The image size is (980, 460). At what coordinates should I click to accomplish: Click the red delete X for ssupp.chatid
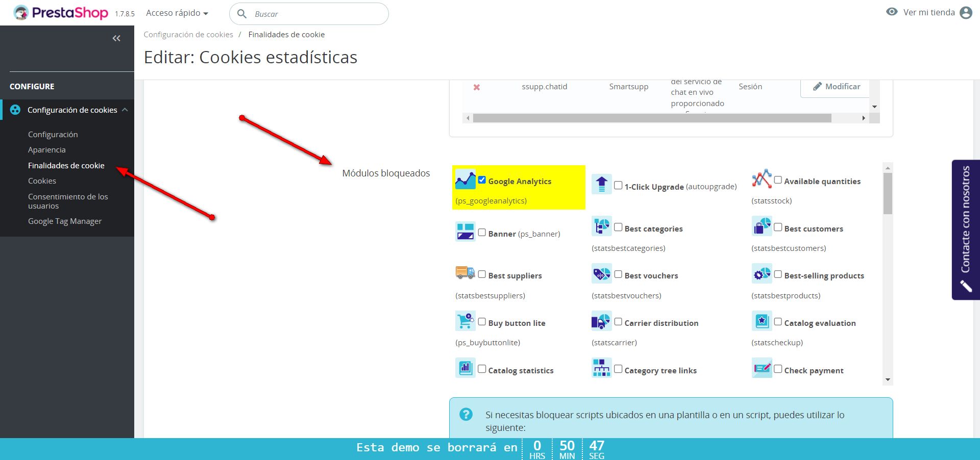point(477,87)
